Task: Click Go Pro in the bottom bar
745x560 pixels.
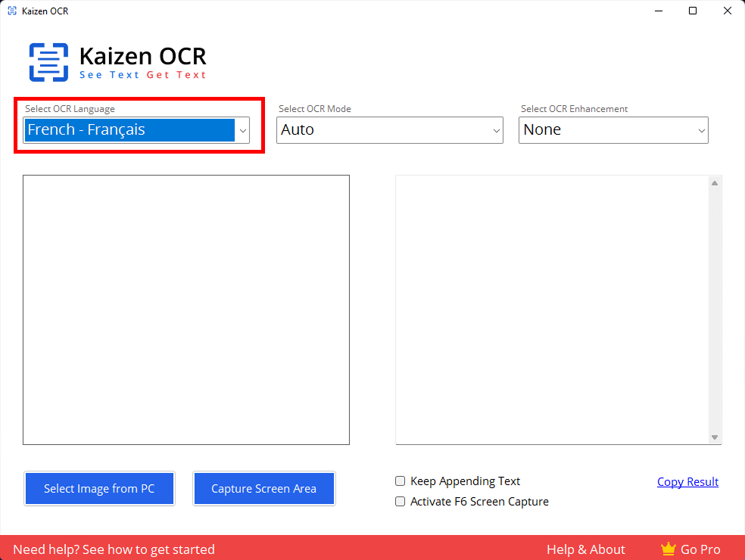Action: point(700,549)
